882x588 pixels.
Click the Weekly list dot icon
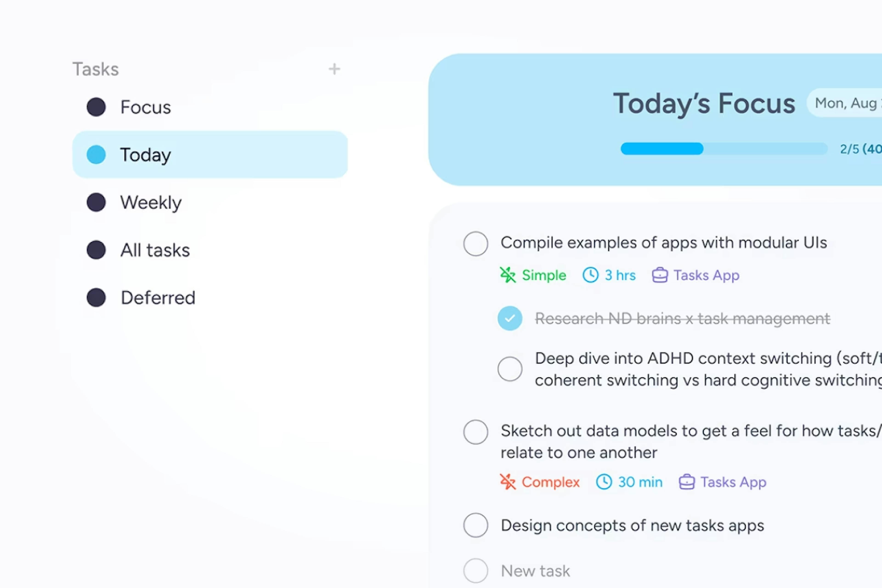[96, 202]
